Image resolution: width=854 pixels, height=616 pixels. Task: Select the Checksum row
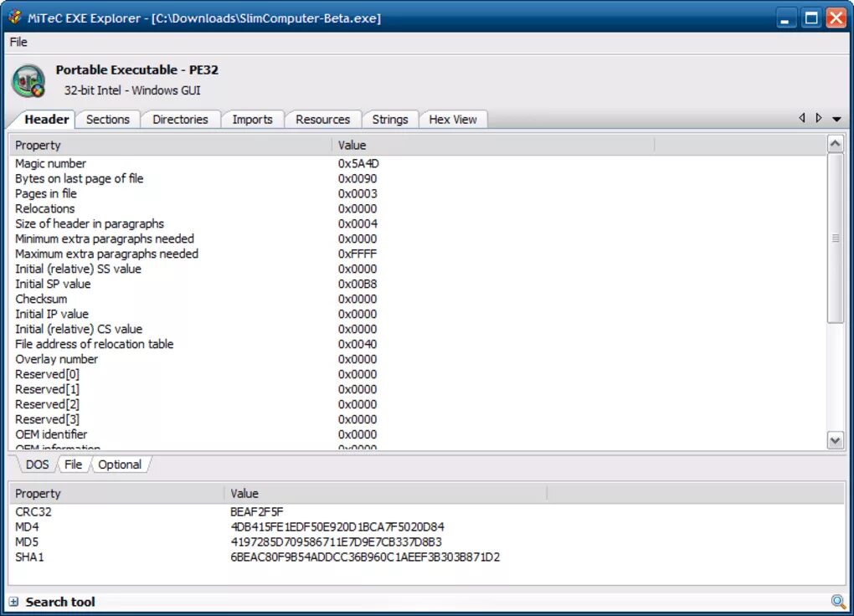[418, 299]
